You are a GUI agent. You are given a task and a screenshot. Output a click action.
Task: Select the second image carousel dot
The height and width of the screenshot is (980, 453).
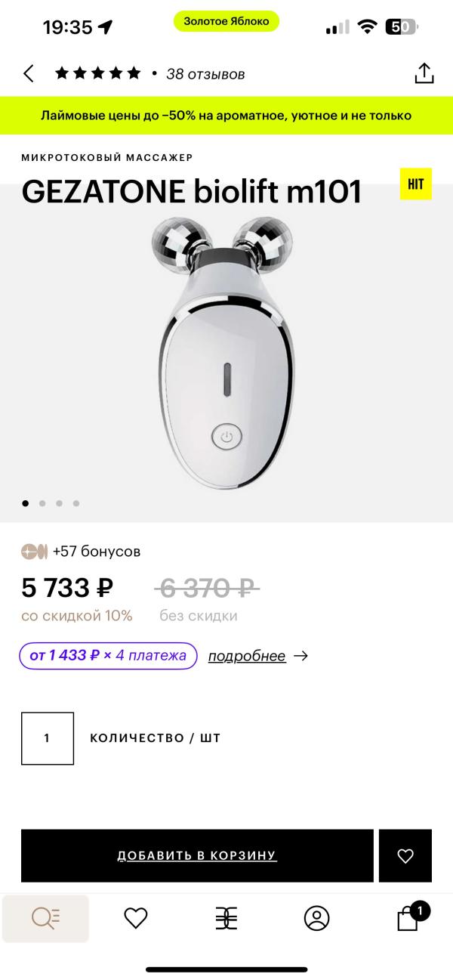(42, 503)
